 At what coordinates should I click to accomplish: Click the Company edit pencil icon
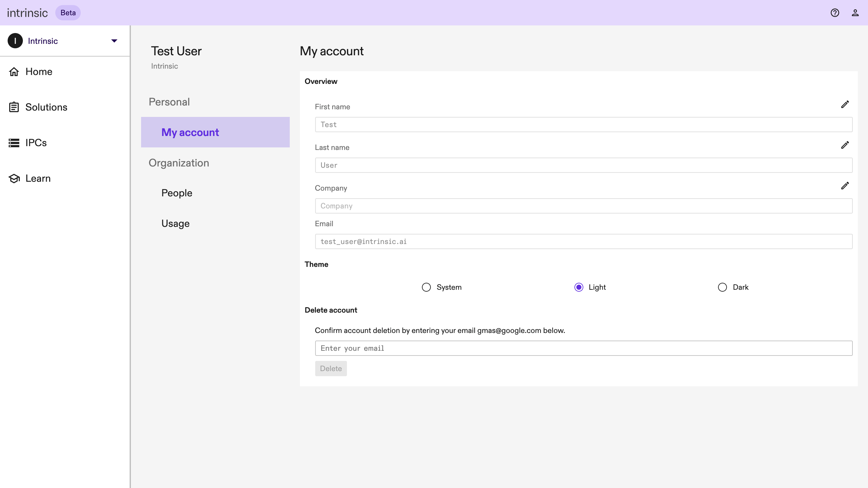click(x=845, y=186)
